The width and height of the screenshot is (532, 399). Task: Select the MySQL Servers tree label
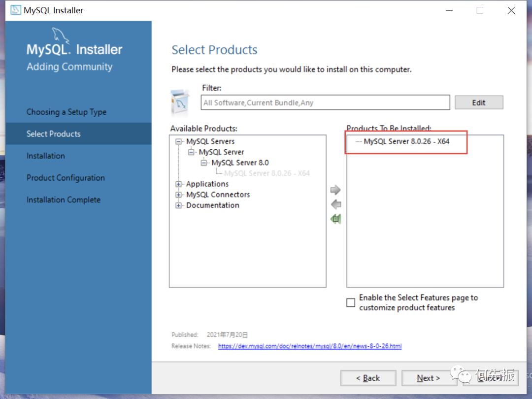210,141
